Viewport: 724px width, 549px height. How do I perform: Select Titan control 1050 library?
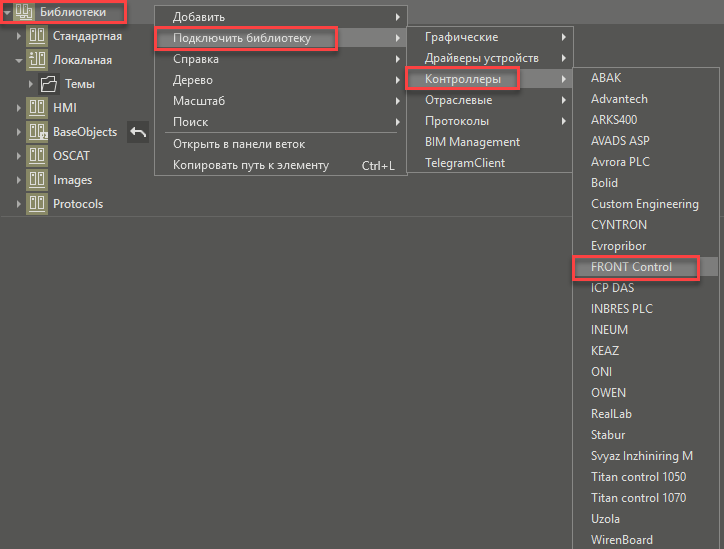coord(646,477)
